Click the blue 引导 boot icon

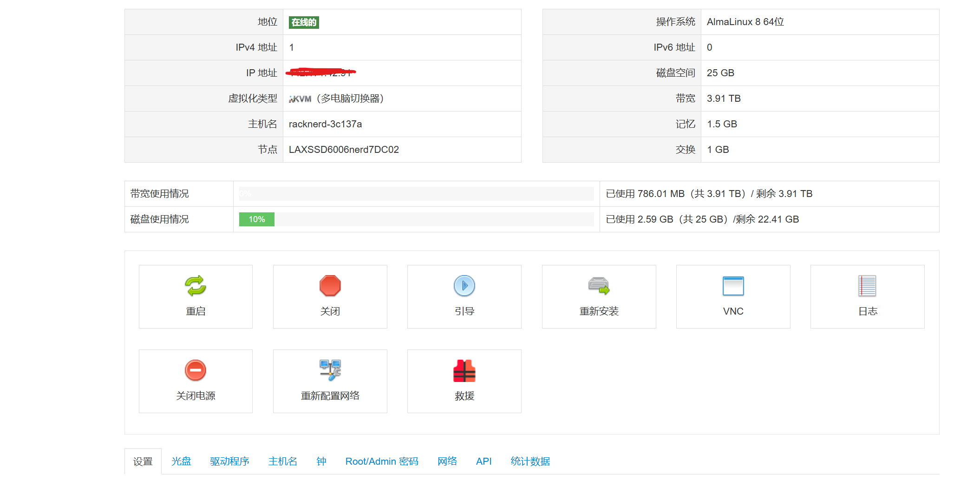coord(464,286)
